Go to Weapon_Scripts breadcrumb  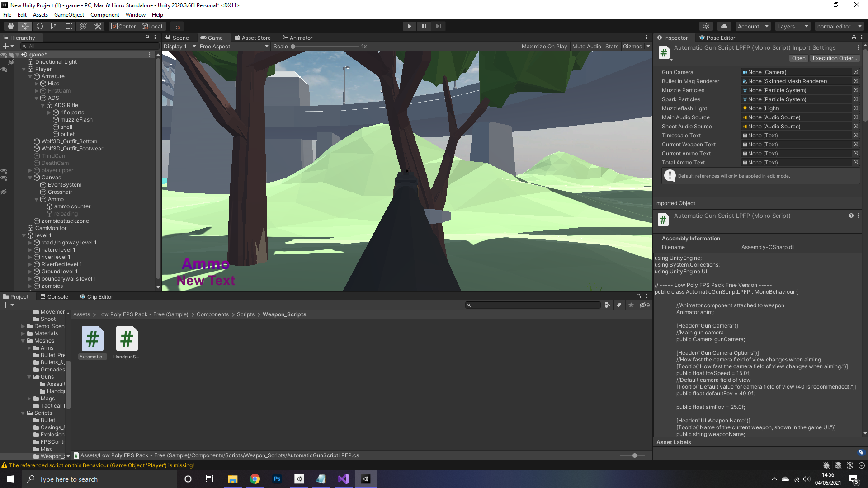(x=284, y=314)
